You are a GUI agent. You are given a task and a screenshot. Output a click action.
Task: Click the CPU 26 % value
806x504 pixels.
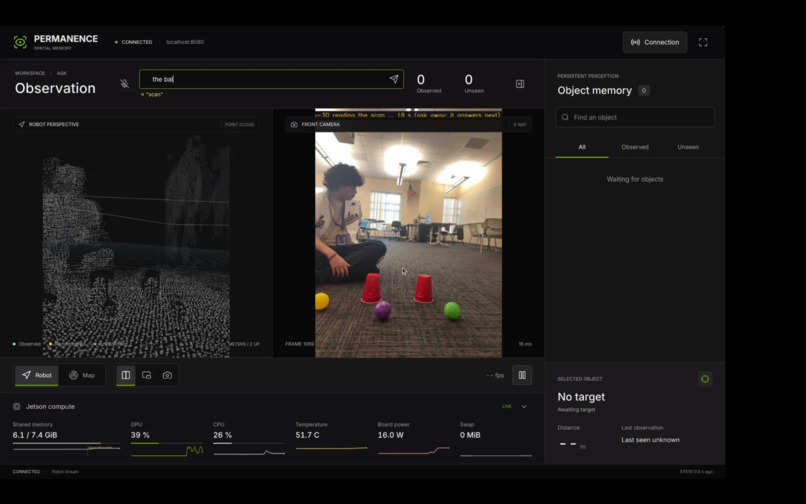pyautogui.click(x=222, y=435)
